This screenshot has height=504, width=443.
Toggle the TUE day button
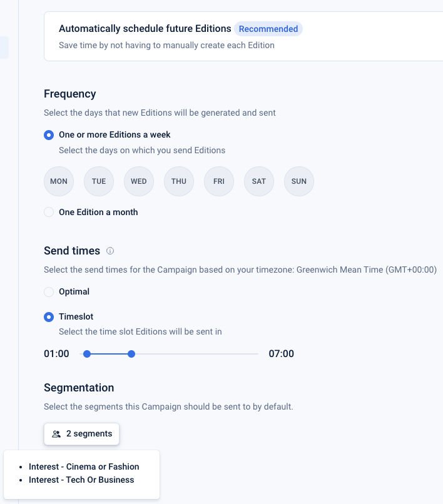coord(99,181)
